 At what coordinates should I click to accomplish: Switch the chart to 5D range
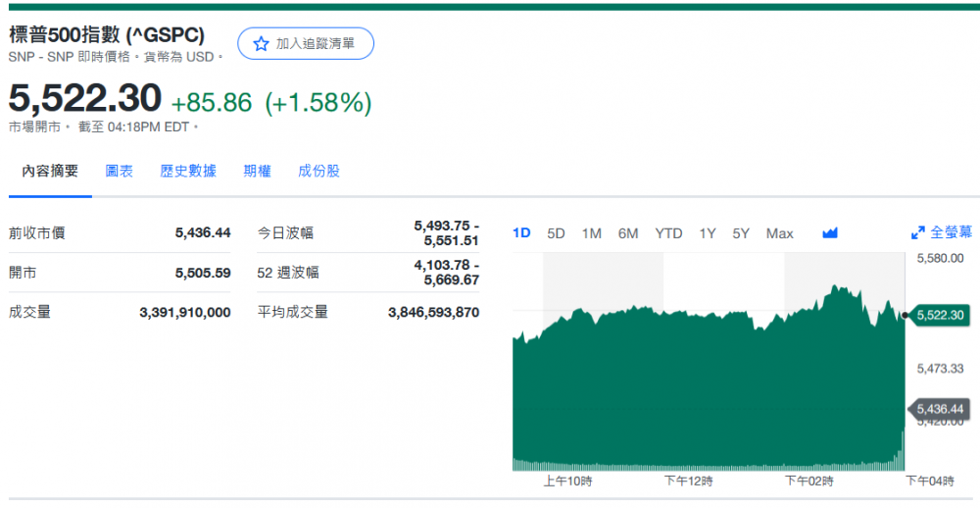click(556, 233)
